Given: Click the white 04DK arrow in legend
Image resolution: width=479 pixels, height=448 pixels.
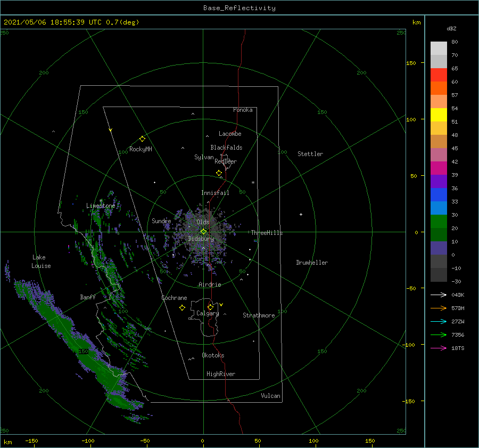Looking at the screenshot, I should coord(439,295).
